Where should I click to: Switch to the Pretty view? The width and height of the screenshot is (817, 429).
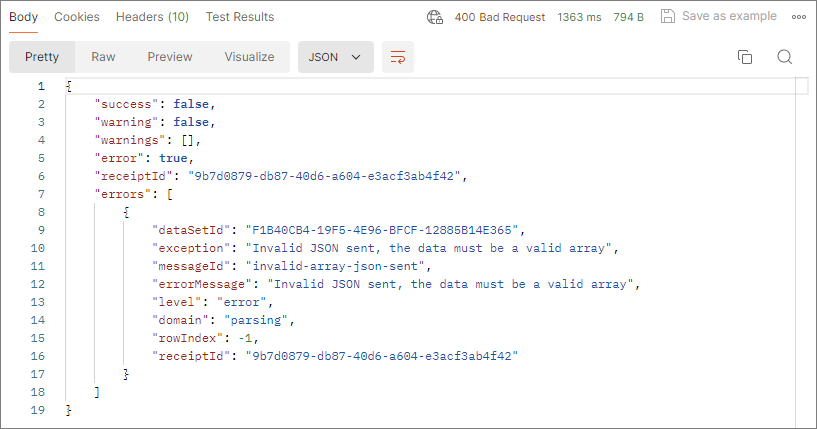pos(42,57)
